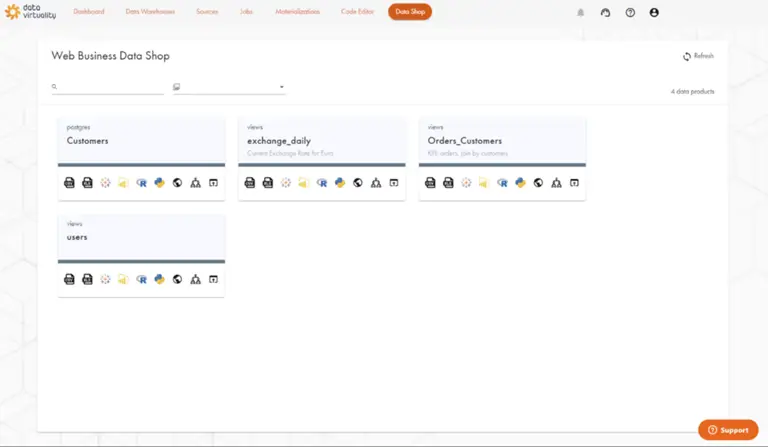Click the Refresh button
Image resolution: width=768 pixels, height=447 pixels.
pyautogui.click(x=698, y=56)
